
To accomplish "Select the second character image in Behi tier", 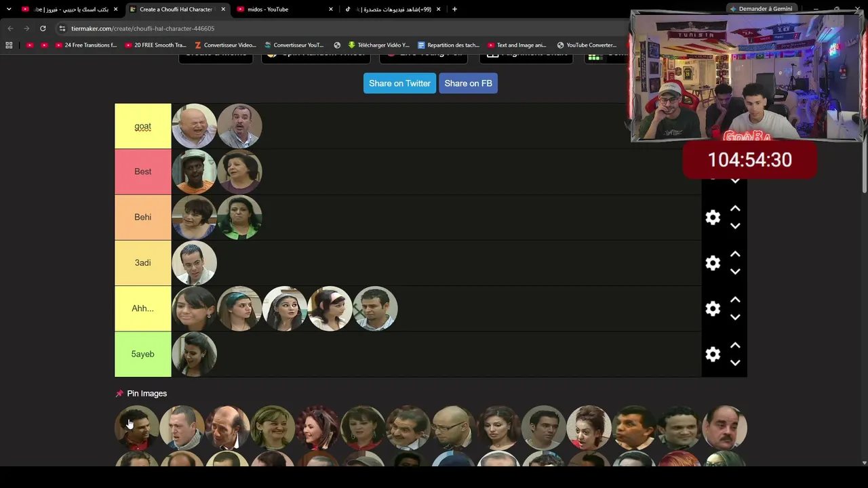I will click(240, 217).
